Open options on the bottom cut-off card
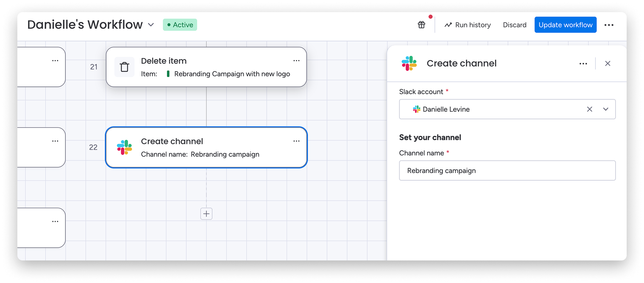This screenshot has height=283, width=644. (x=55, y=222)
